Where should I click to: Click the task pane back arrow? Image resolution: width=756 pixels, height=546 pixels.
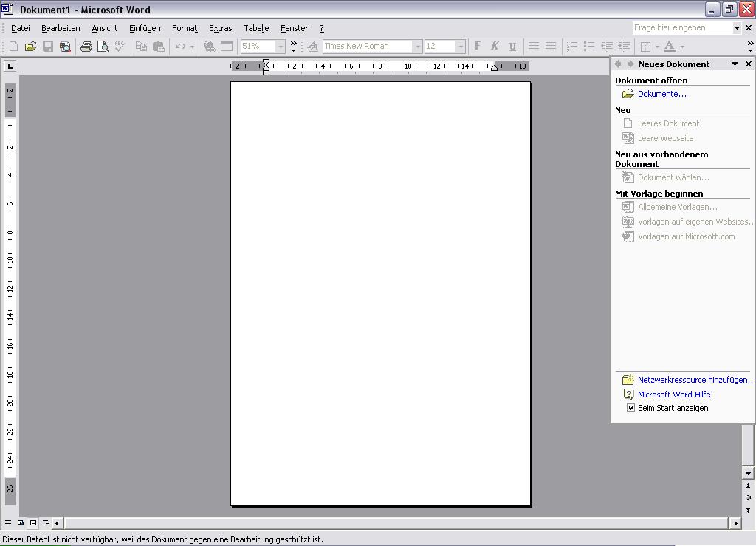coord(618,64)
